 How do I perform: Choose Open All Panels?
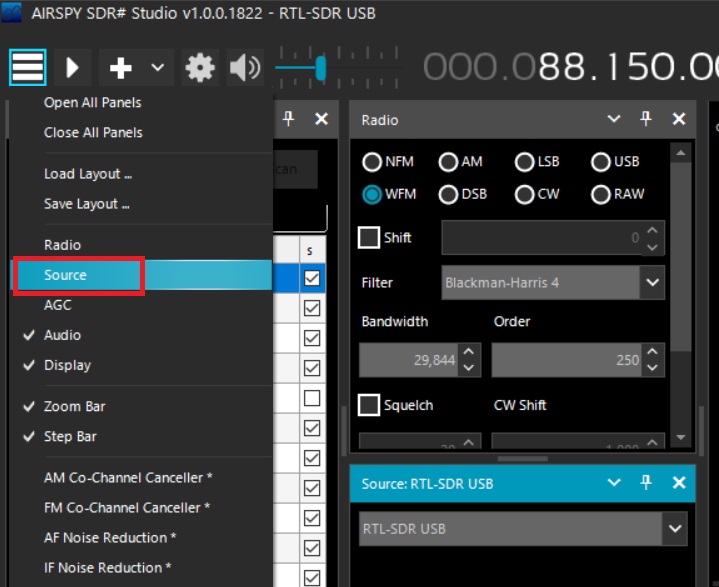(x=92, y=102)
